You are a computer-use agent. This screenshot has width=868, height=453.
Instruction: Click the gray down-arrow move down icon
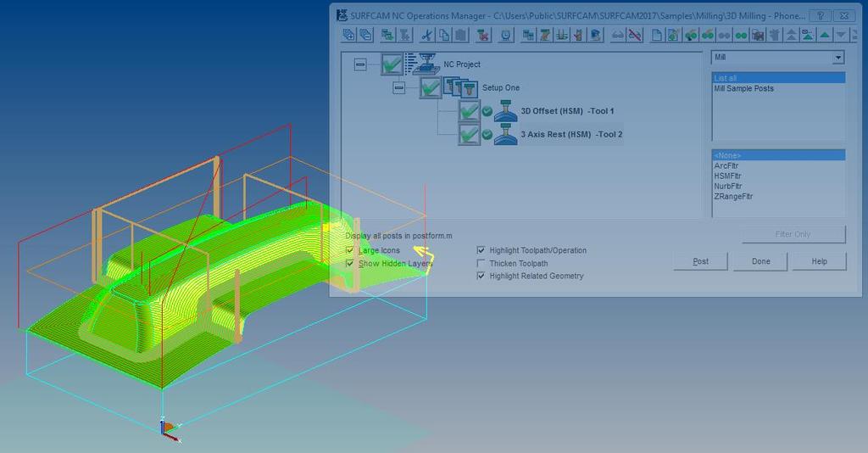click(841, 35)
